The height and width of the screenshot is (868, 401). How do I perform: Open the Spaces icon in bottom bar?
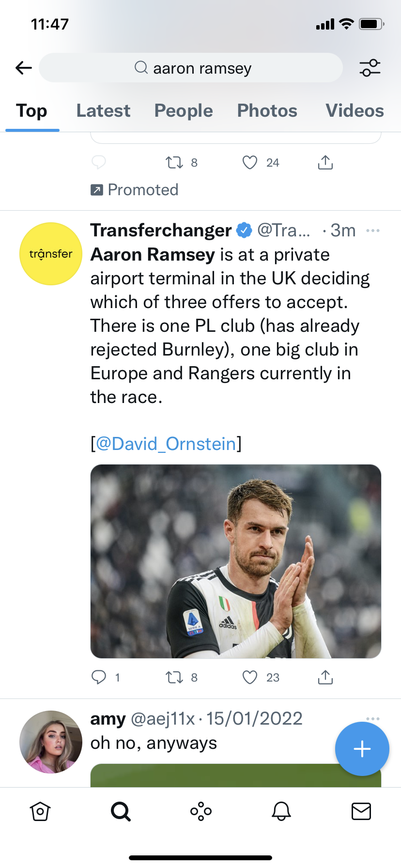click(x=201, y=811)
